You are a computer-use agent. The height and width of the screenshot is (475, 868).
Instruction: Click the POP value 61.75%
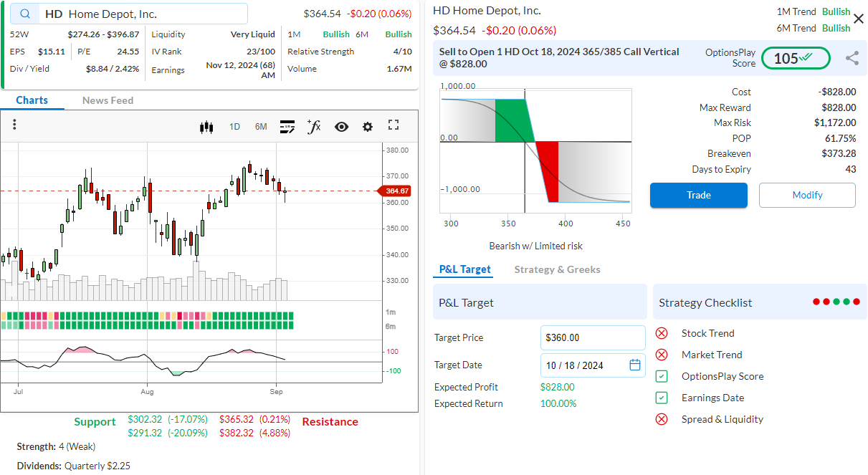coord(840,138)
